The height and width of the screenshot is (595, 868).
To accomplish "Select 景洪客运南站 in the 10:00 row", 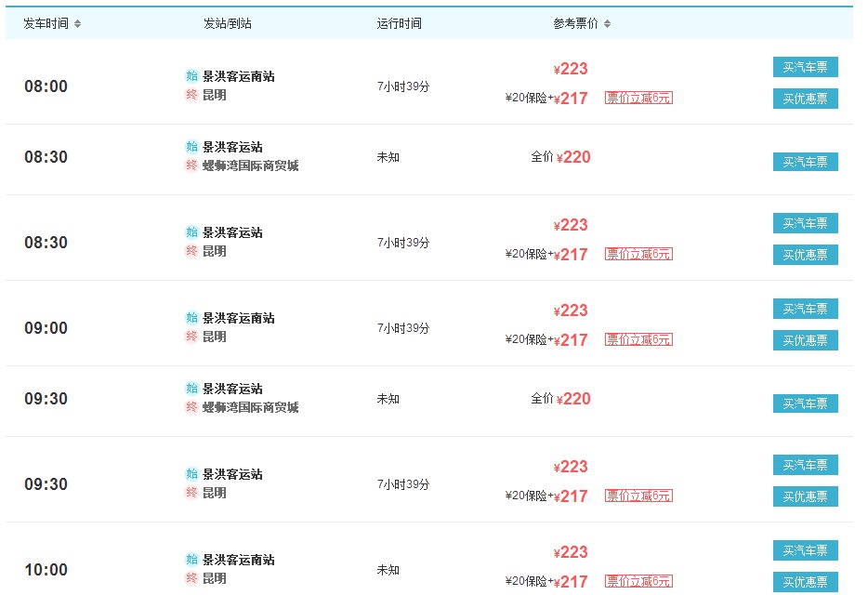I will click(x=239, y=560).
